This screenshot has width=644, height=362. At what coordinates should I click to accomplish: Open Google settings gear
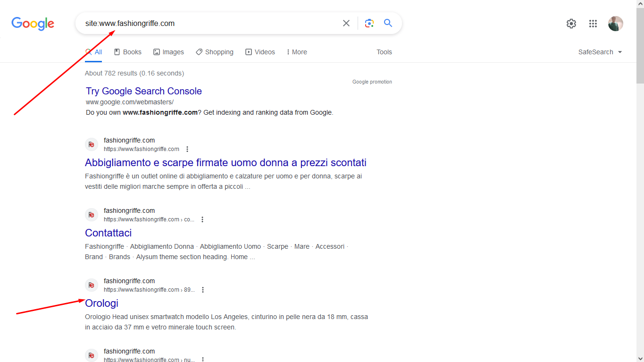(571, 24)
